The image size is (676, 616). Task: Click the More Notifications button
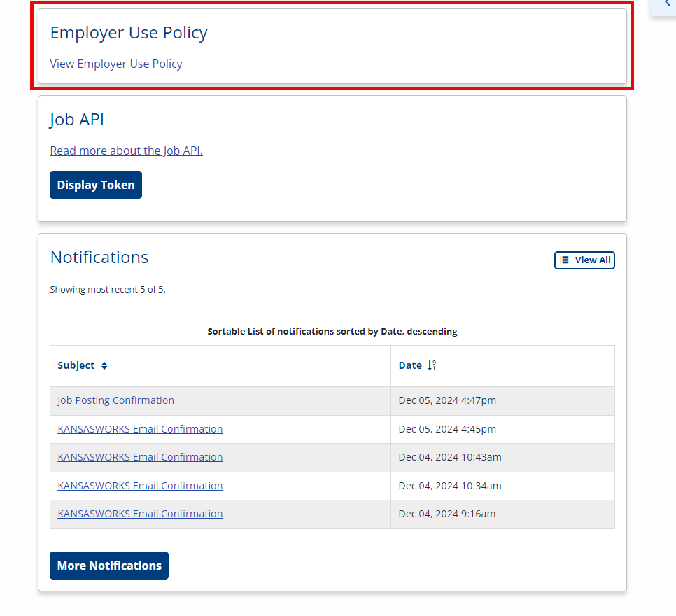click(x=109, y=566)
